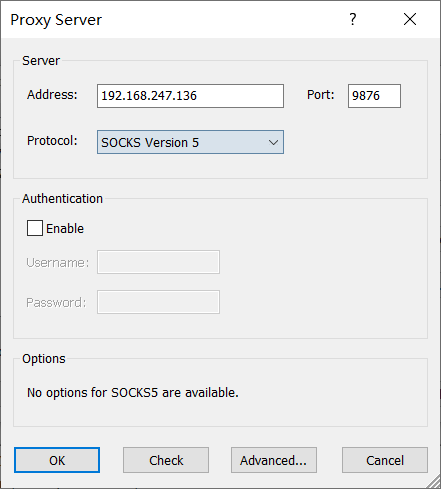
Task: Tick the Enable authentication checkbox
Action: 35,228
